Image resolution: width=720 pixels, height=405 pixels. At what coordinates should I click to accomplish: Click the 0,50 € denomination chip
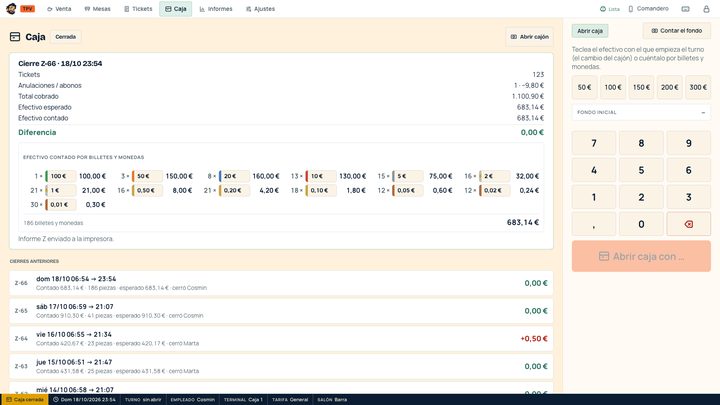[x=147, y=191]
